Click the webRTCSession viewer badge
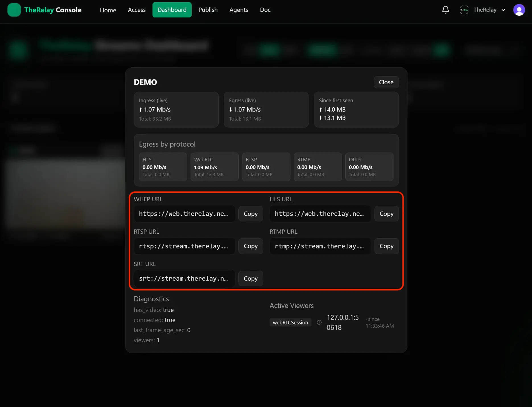 (x=290, y=322)
